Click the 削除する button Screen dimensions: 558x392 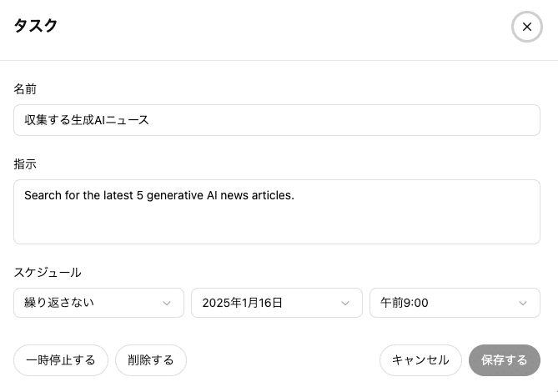(x=151, y=360)
